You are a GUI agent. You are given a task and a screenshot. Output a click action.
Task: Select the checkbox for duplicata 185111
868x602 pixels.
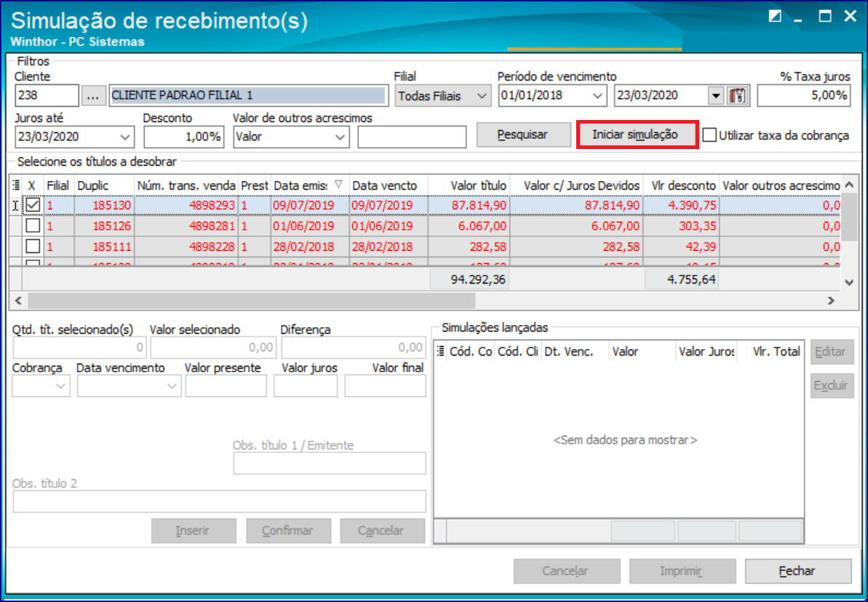[x=33, y=245]
